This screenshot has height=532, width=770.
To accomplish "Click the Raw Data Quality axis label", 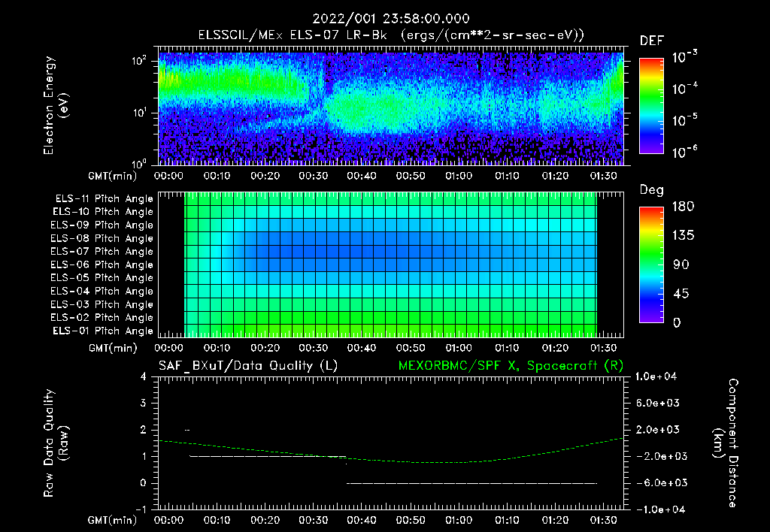I will pyautogui.click(x=56, y=443).
